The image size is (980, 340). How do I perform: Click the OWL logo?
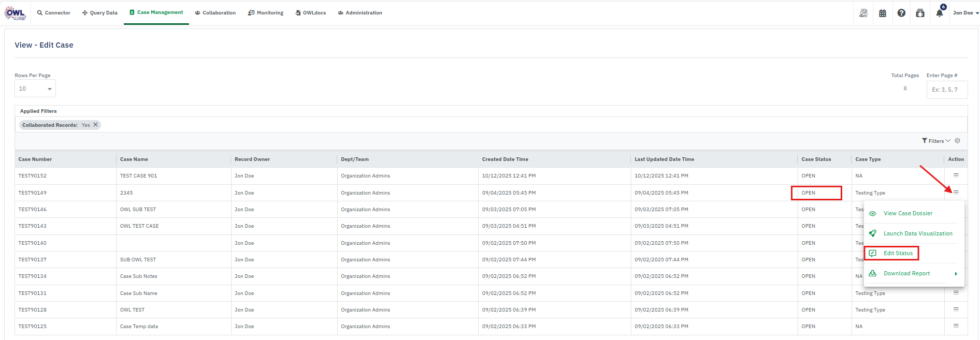pyautogui.click(x=15, y=13)
